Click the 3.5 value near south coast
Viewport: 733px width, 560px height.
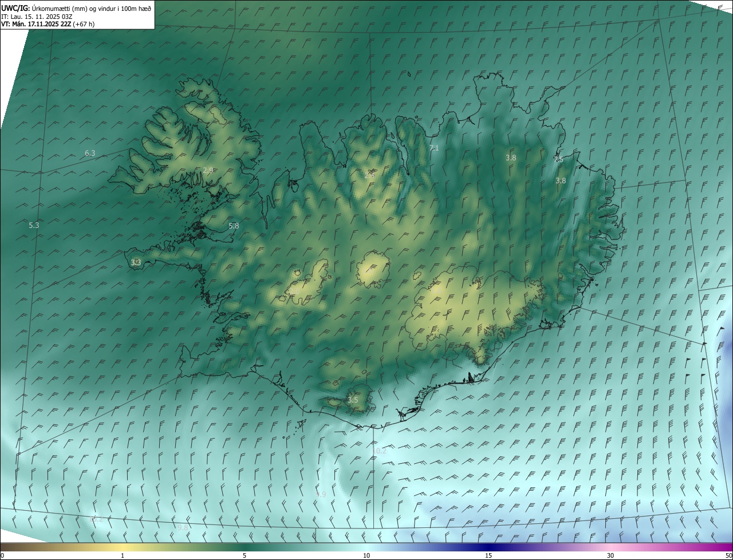click(353, 400)
